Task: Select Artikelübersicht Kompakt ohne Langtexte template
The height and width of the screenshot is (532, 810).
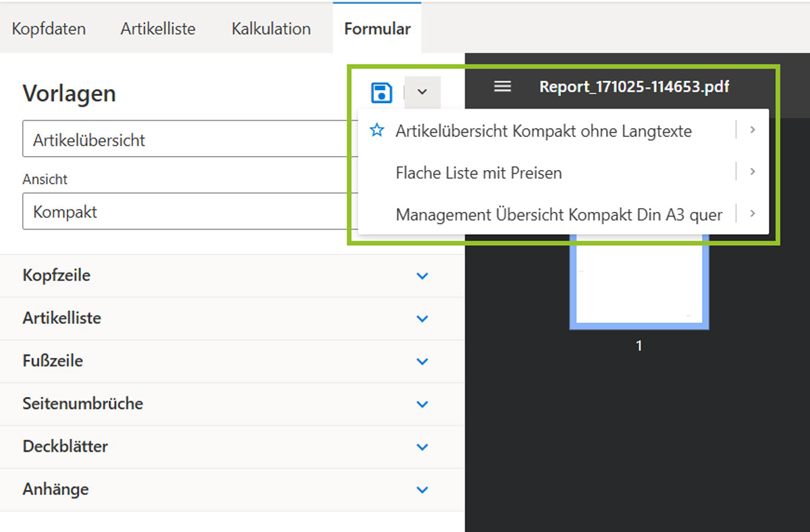Action: [543, 131]
